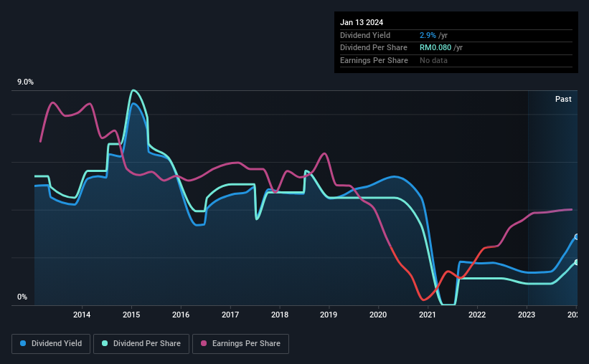Toggle the Dividend Per Share legend button
Image resolution: width=589 pixels, height=364 pixels.
coord(141,344)
